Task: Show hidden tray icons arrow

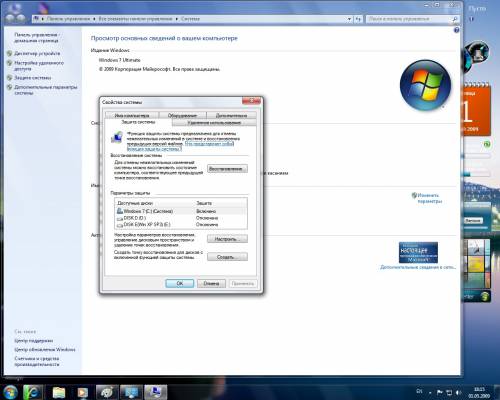Action: [430, 393]
